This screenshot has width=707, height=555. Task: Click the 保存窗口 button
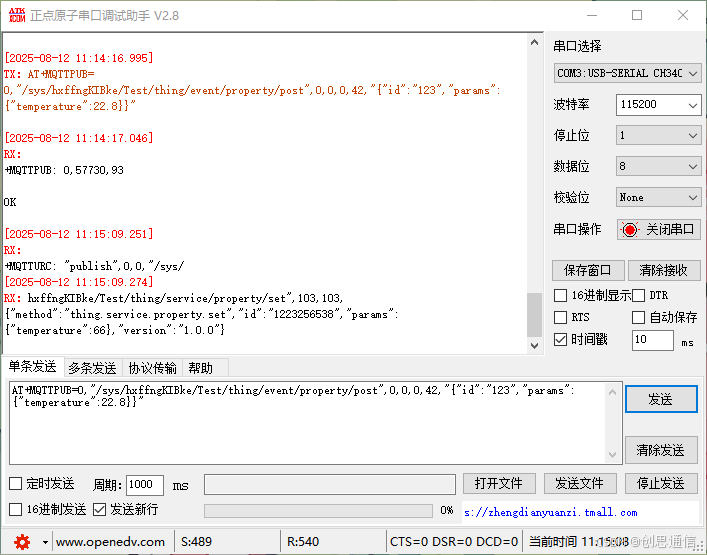tap(588, 270)
